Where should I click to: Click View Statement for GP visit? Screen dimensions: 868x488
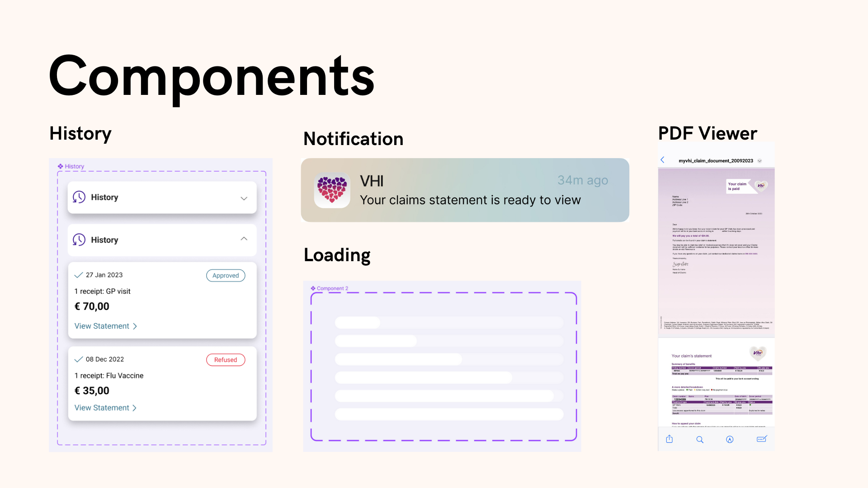[x=105, y=325]
